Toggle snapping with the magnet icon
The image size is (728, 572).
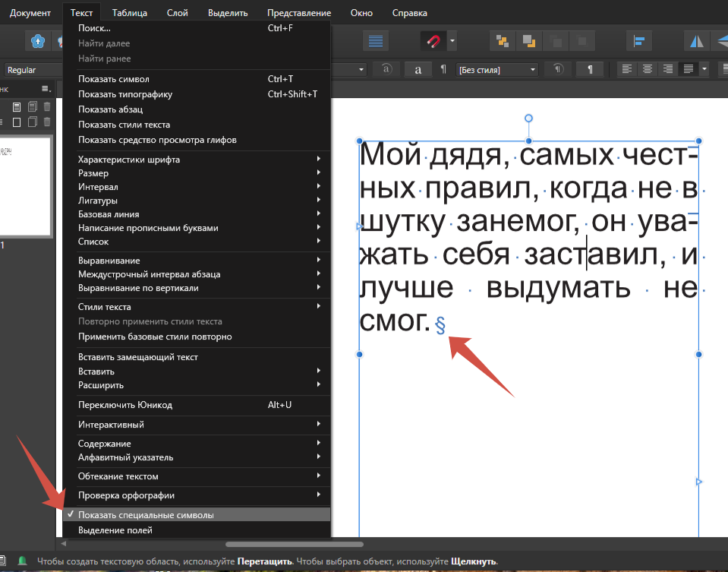(433, 41)
